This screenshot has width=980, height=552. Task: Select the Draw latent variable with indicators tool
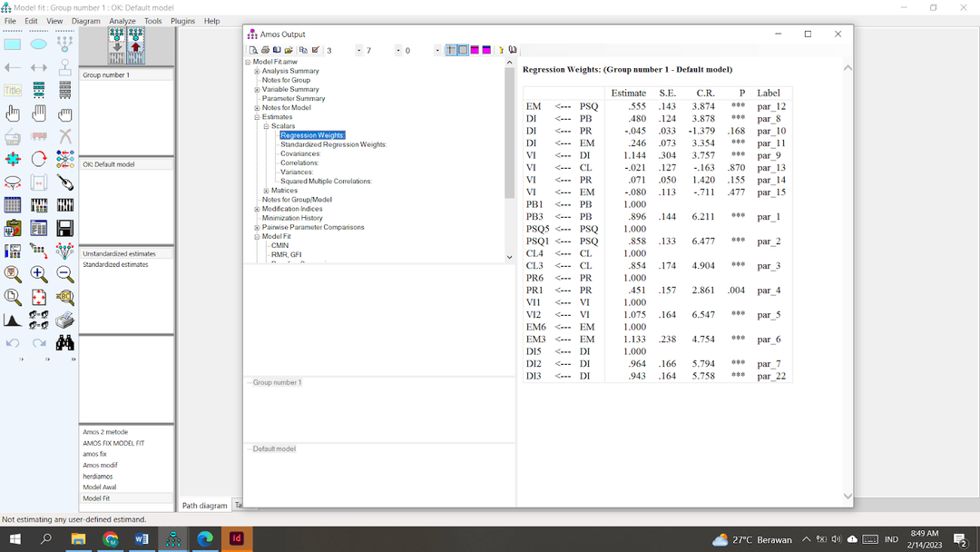pos(64,44)
